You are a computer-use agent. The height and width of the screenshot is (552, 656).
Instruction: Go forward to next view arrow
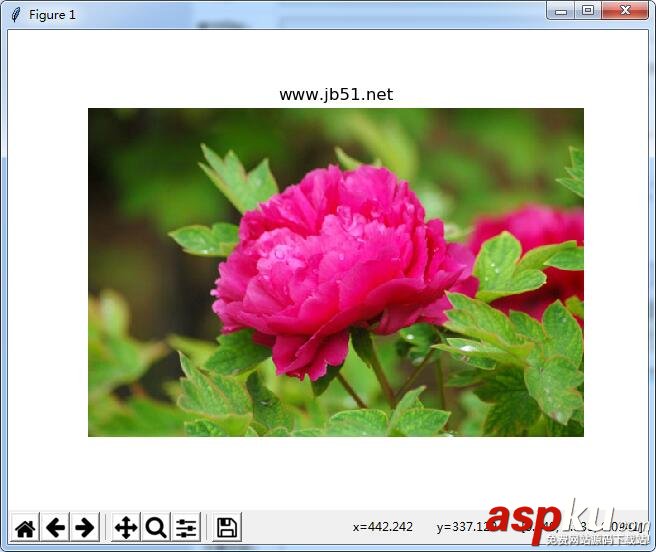coord(85,527)
